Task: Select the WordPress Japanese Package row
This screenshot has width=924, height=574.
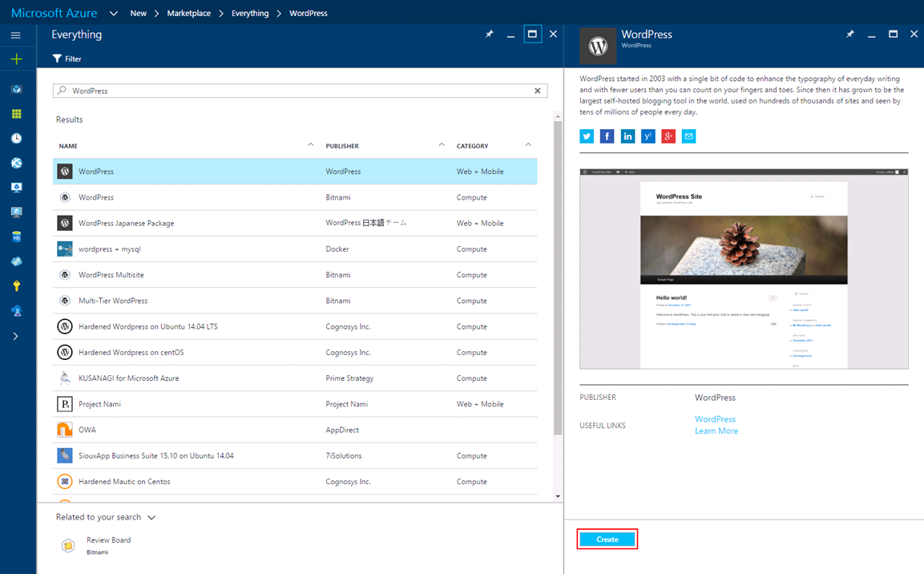Action: (x=295, y=224)
